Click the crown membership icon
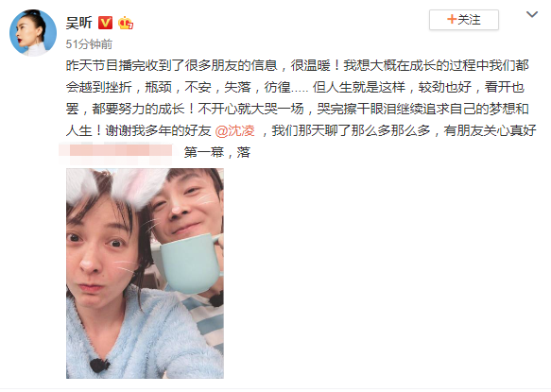The width and height of the screenshot is (551, 392). pos(126,23)
